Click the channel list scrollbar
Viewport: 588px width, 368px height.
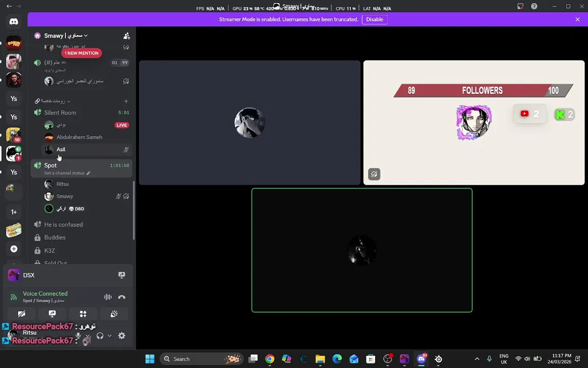[134, 210]
